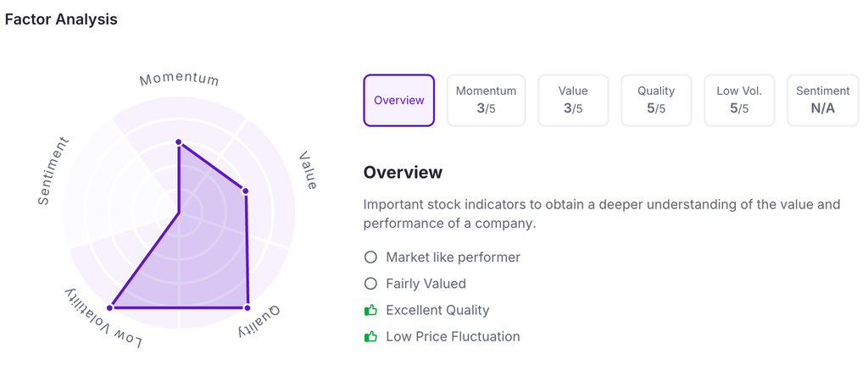The height and width of the screenshot is (365, 868).
Task: Open the Value 3/5 tab
Action: tap(573, 100)
